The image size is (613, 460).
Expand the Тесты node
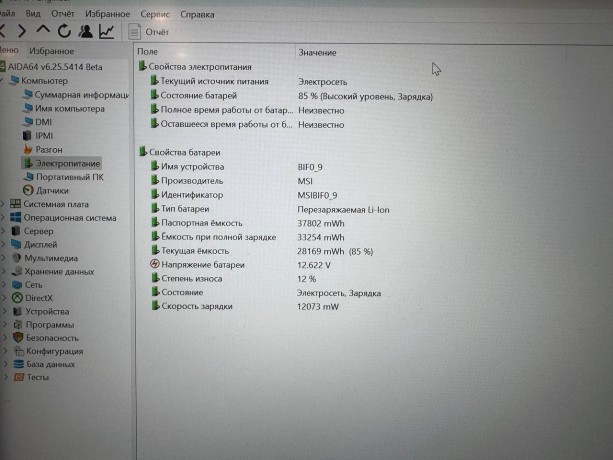(x=6, y=377)
